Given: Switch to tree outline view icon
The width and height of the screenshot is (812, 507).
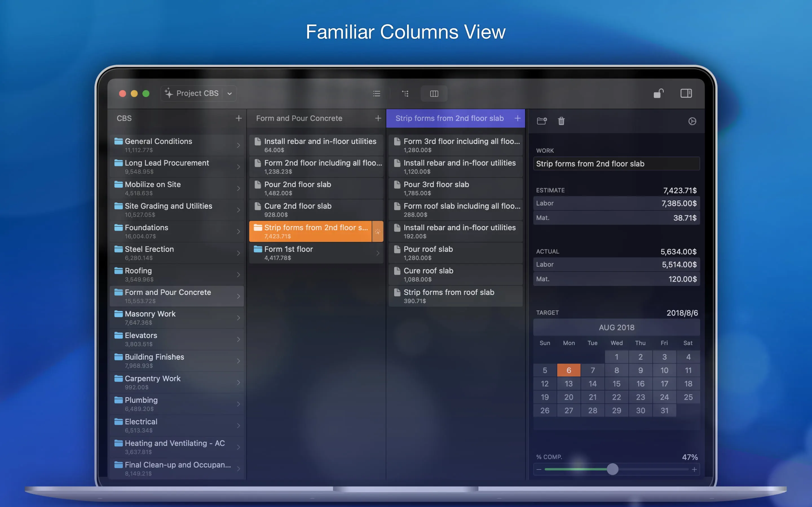Looking at the screenshot, I should (x=405, y=94).
